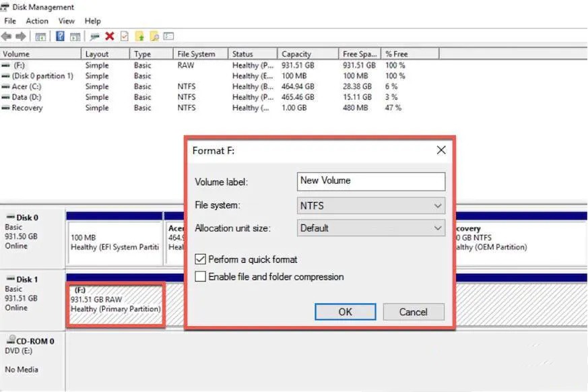Open the View menu
The height and width of the screenshot is (392, 588).
pyautogui.click(x=67, y=21)
